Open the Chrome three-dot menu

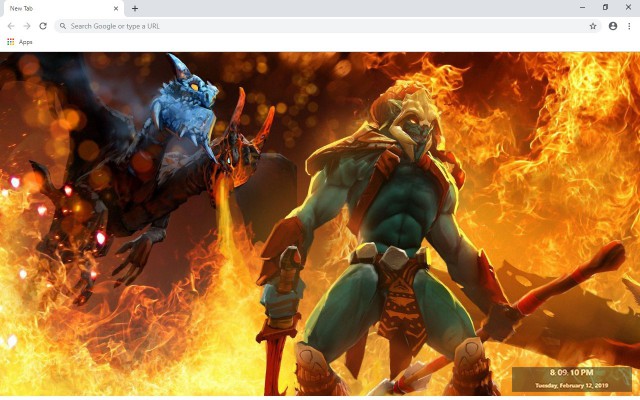point(629,26)
